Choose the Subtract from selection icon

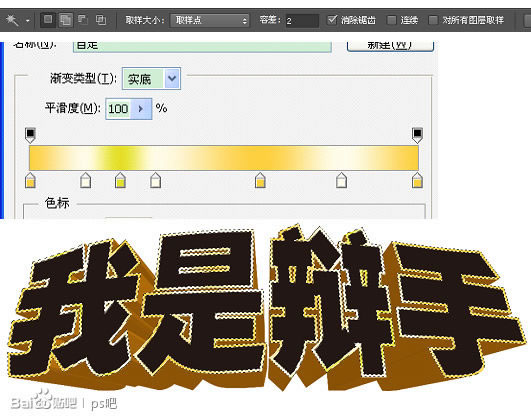click(83, 20)
